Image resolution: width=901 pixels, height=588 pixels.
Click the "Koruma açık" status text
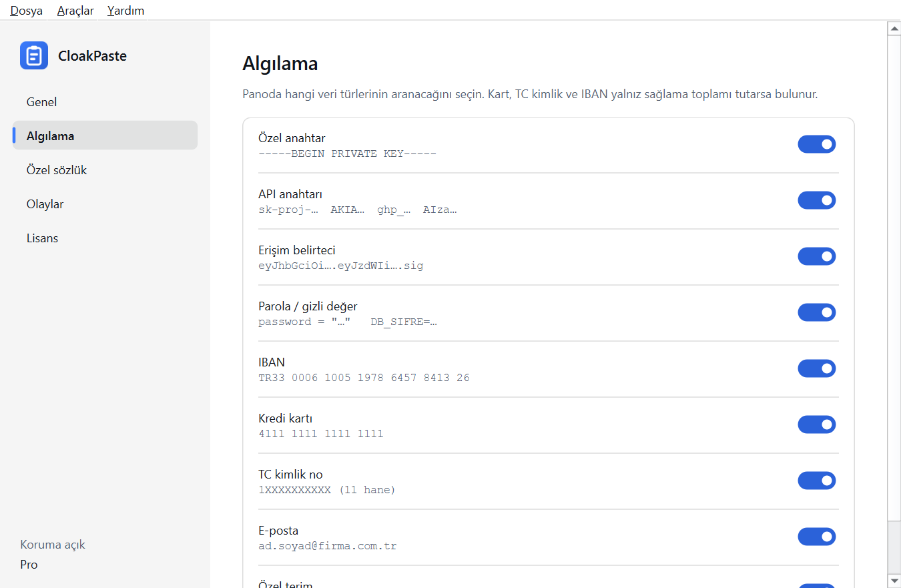(x=53, y=545)
